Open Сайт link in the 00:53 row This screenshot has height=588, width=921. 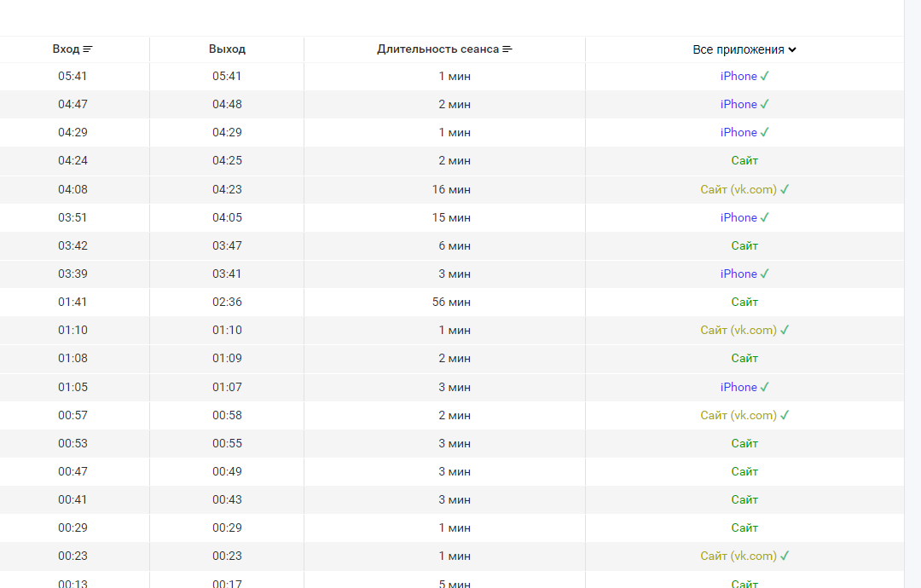click(x=744, y=444)
